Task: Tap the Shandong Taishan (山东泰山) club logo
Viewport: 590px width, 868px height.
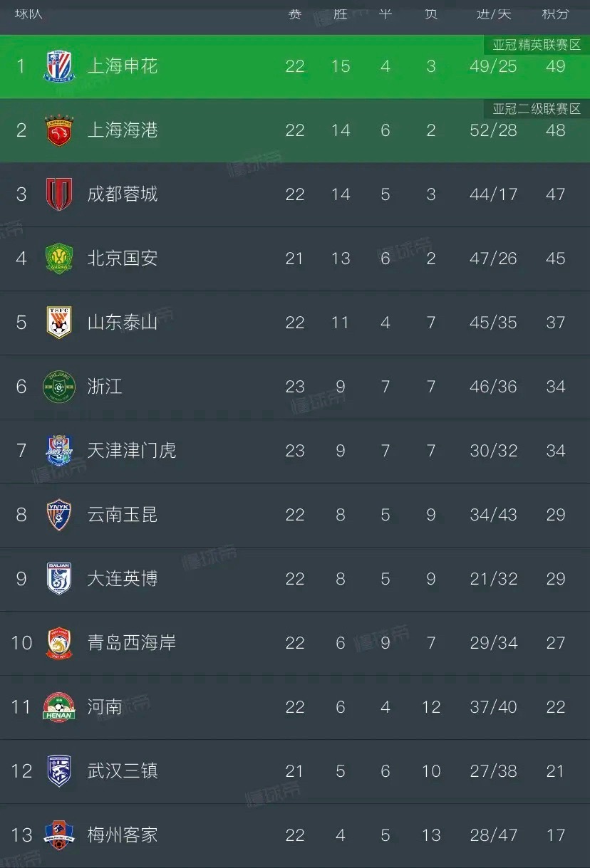Action: coord(59,323)
